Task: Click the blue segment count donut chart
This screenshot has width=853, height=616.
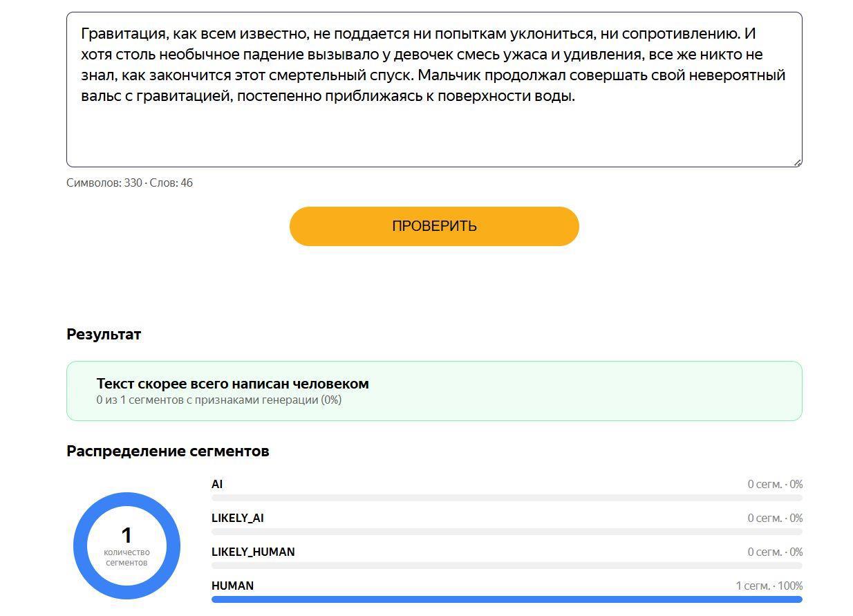Action: [x=126, y=546]
